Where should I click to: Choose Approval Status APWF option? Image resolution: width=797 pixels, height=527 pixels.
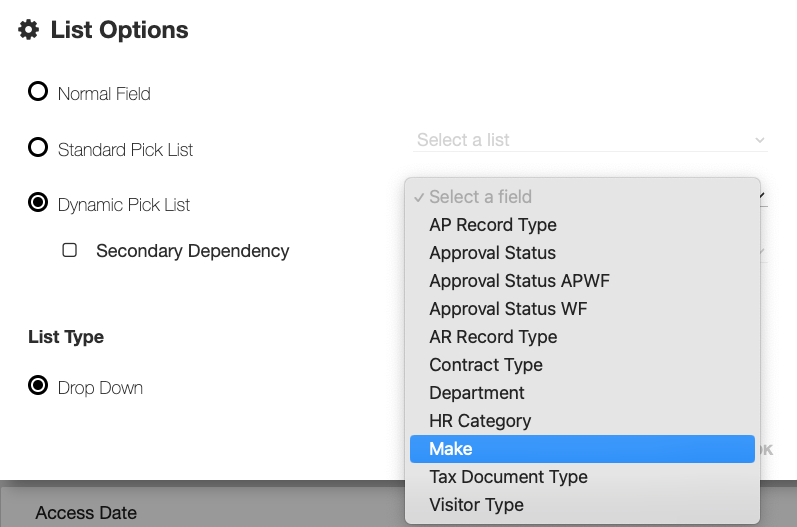(x=519, y=281)
